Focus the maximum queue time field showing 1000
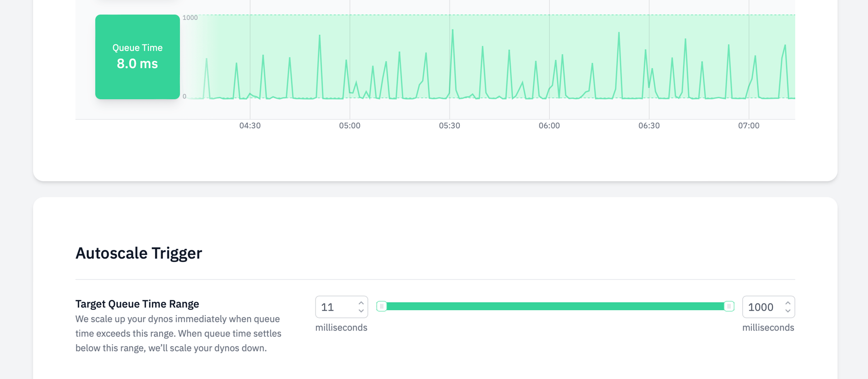Image resolution: width=868 pixels, height=379 pixels. pos(764,307)
